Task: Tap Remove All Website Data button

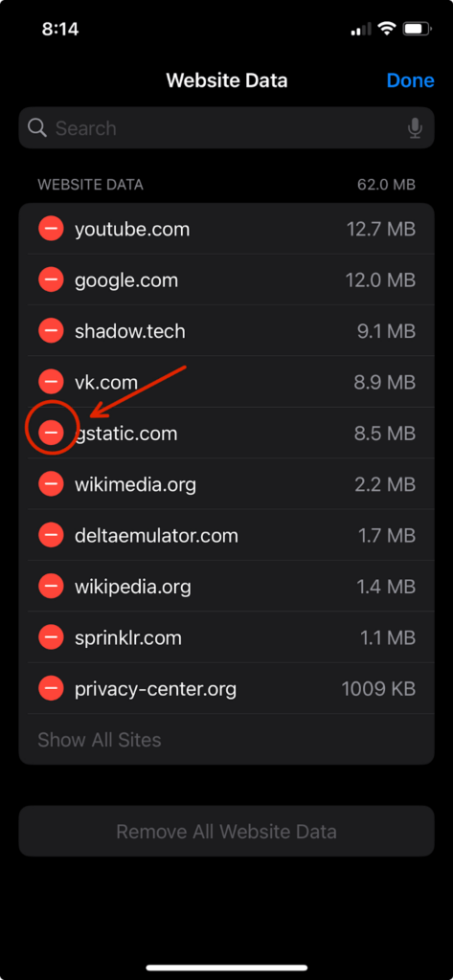Action: point(226,832)
